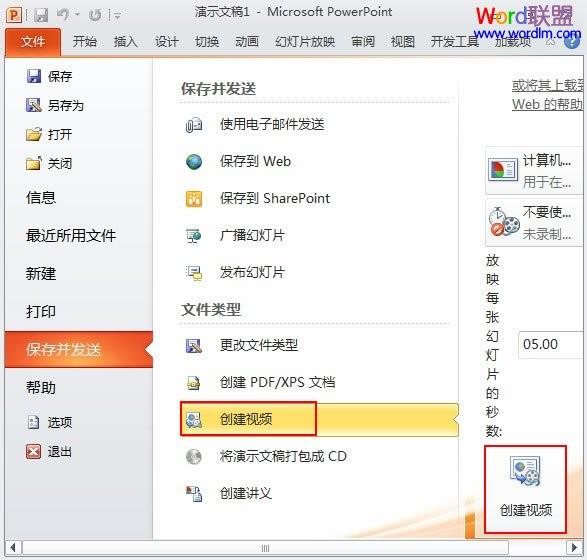This screenshot has width=587, height=560.
Task: Click the Package for CD disc icon
Action: tap(194, 456)
